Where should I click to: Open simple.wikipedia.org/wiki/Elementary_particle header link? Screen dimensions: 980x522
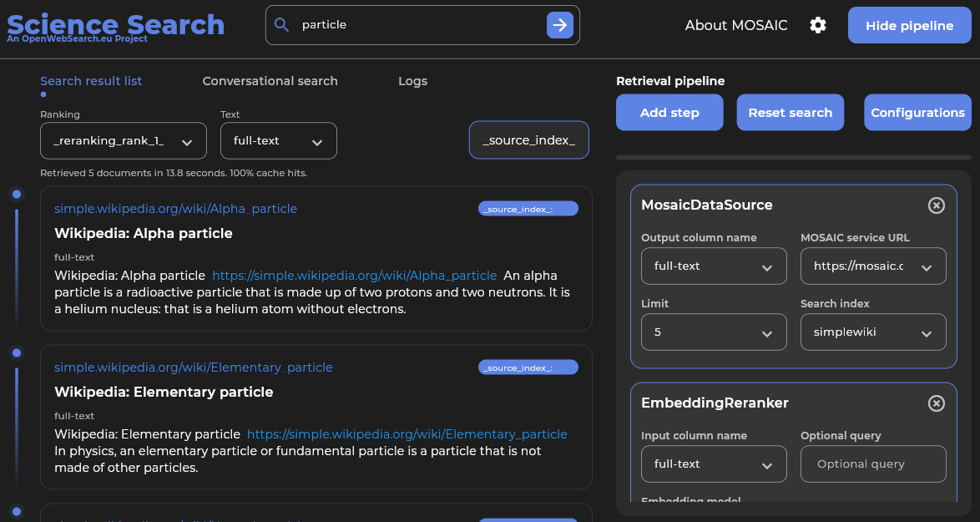click(193, 367)
